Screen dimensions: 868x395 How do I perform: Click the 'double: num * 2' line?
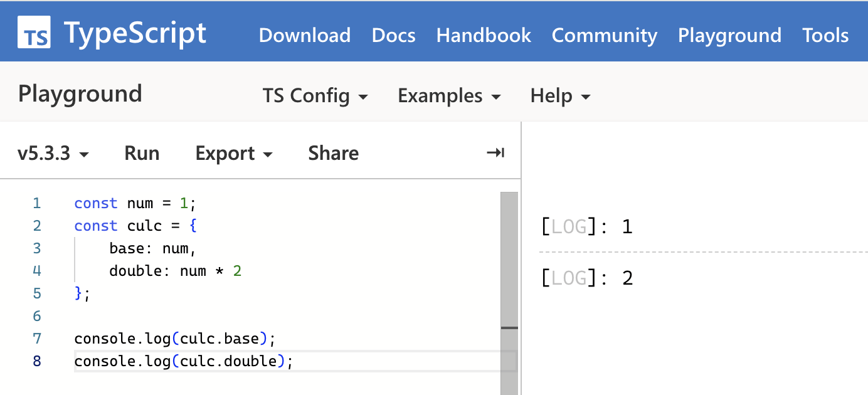tap(176, 271)
